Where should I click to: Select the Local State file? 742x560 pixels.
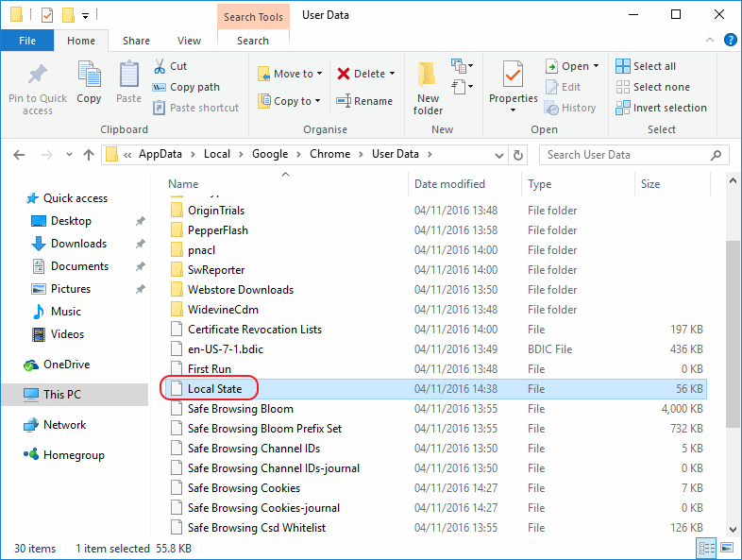(x=437, y=389)
